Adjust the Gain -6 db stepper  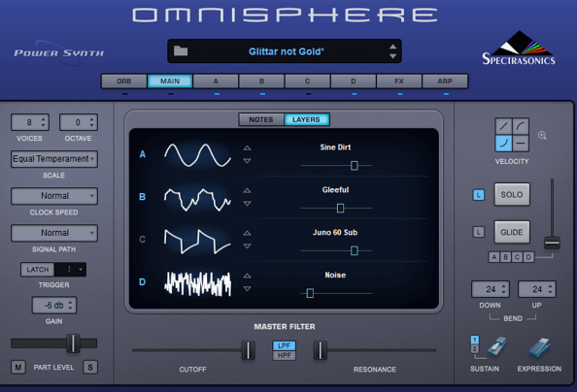(x=70, y=306)
